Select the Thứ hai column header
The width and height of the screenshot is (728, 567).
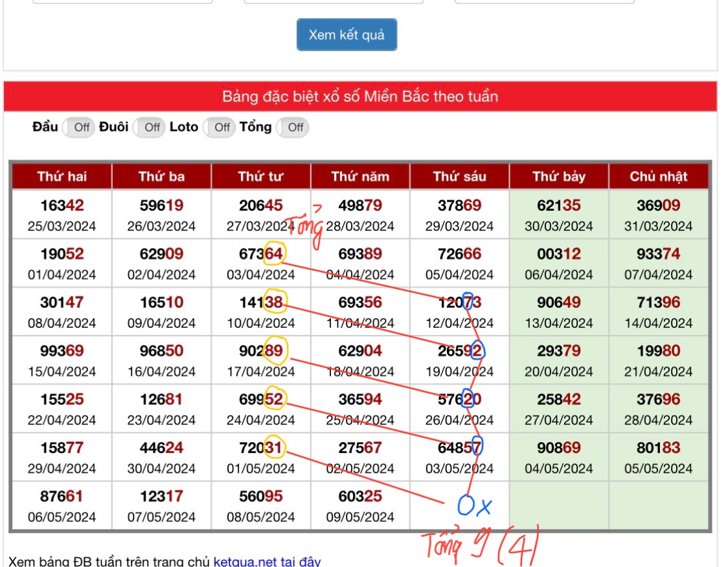[62, 176]
